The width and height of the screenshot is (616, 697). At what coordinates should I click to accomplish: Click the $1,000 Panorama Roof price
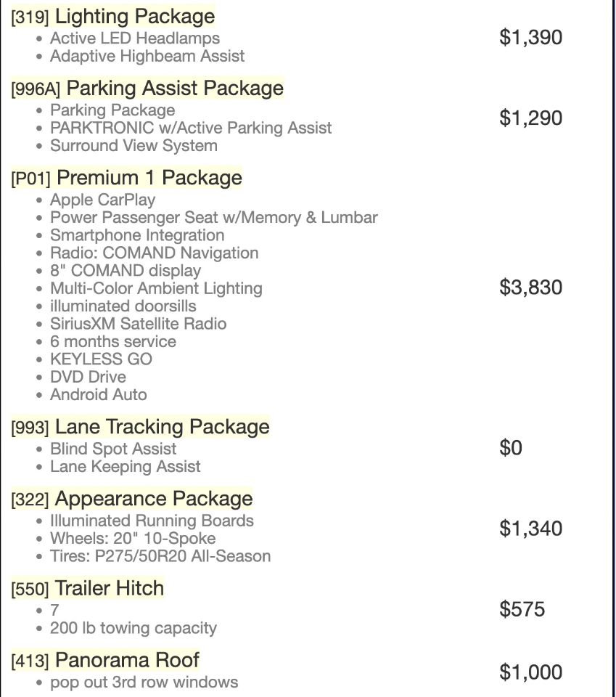click(530, 672)
